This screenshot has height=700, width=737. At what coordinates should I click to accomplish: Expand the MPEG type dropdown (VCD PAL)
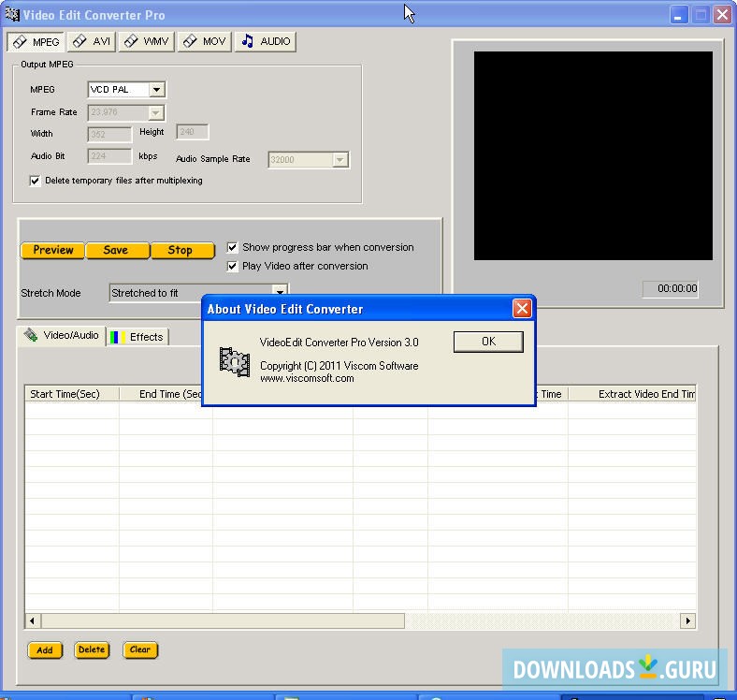coord(156,90)
